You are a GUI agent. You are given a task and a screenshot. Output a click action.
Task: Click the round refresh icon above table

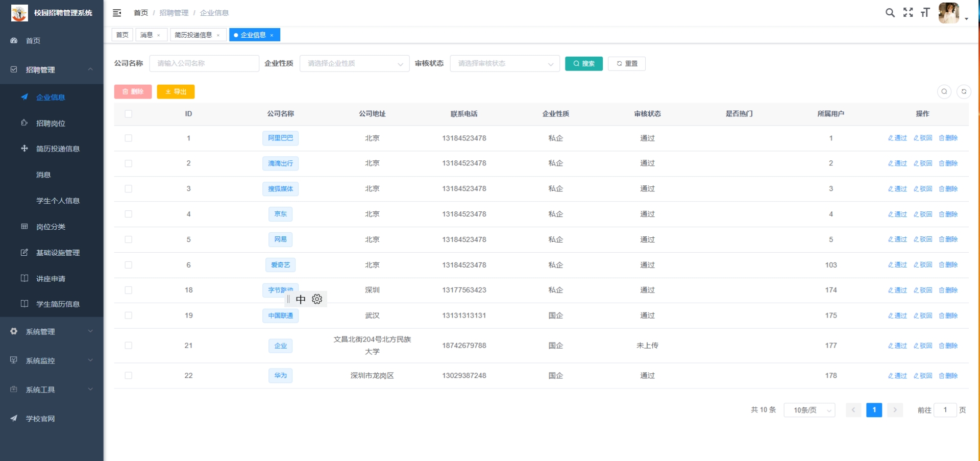[x=963, y=91]
